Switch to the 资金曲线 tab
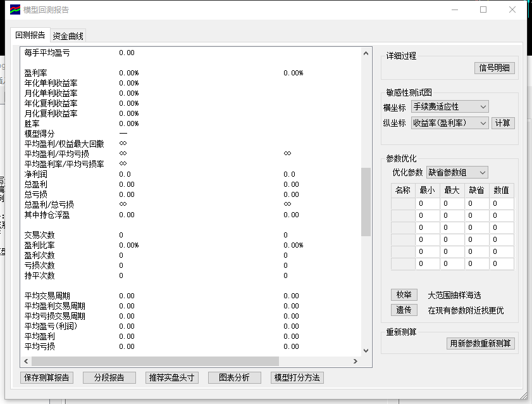Viewport: 532px width, 404px height. [68, 36]
